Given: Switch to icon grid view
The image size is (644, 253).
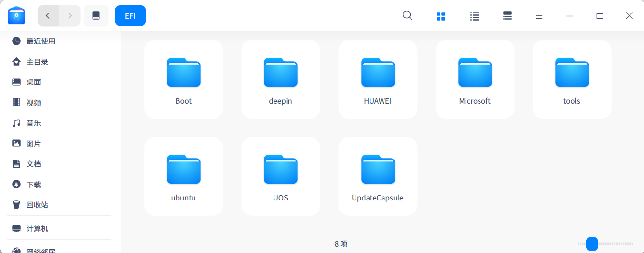Looking at the screenshot, I should pos(441,16).
